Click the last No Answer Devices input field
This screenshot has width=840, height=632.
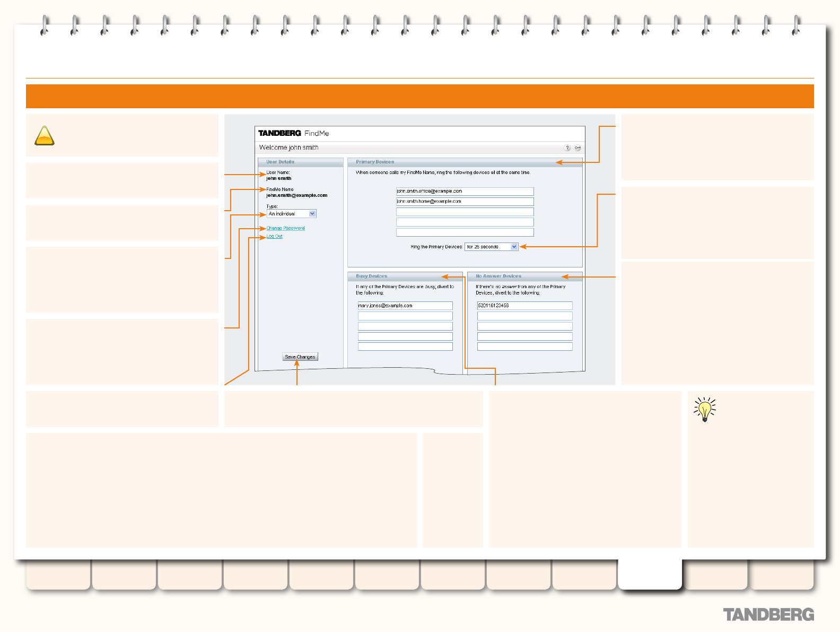coord(525,347)
